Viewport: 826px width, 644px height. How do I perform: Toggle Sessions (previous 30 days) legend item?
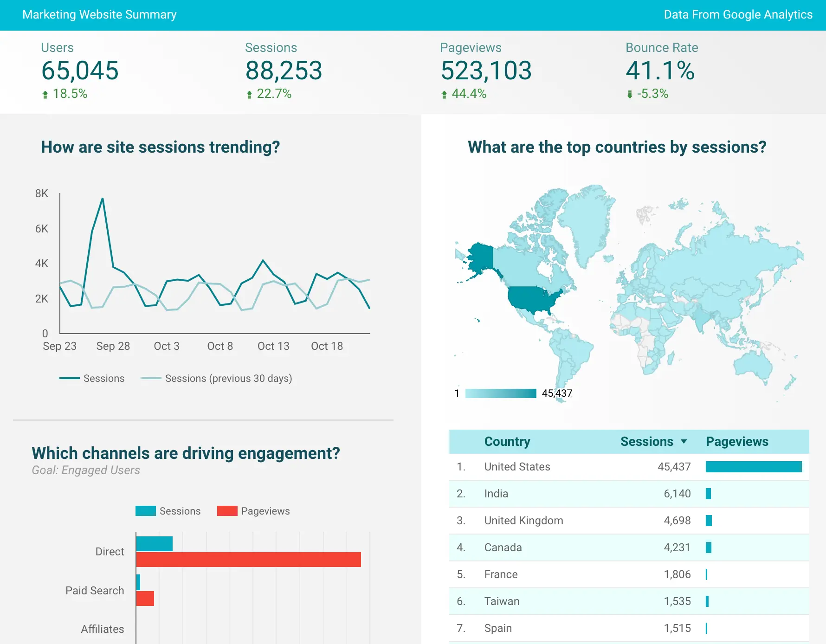217,379
